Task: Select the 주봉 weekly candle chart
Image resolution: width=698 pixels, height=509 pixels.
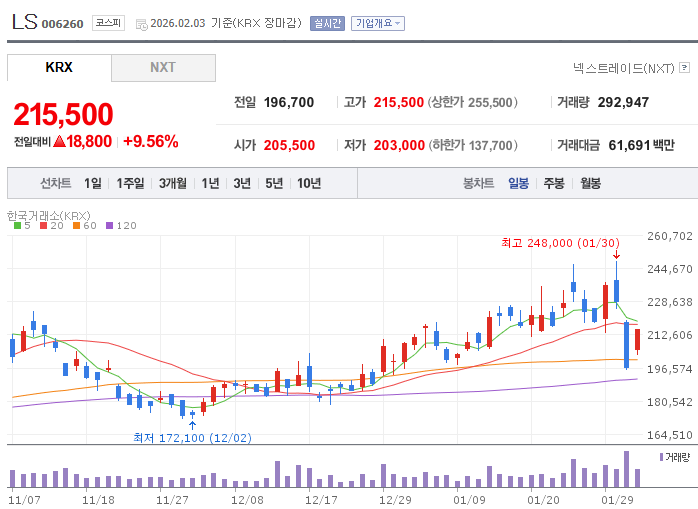Action: (x=554, y=183)
